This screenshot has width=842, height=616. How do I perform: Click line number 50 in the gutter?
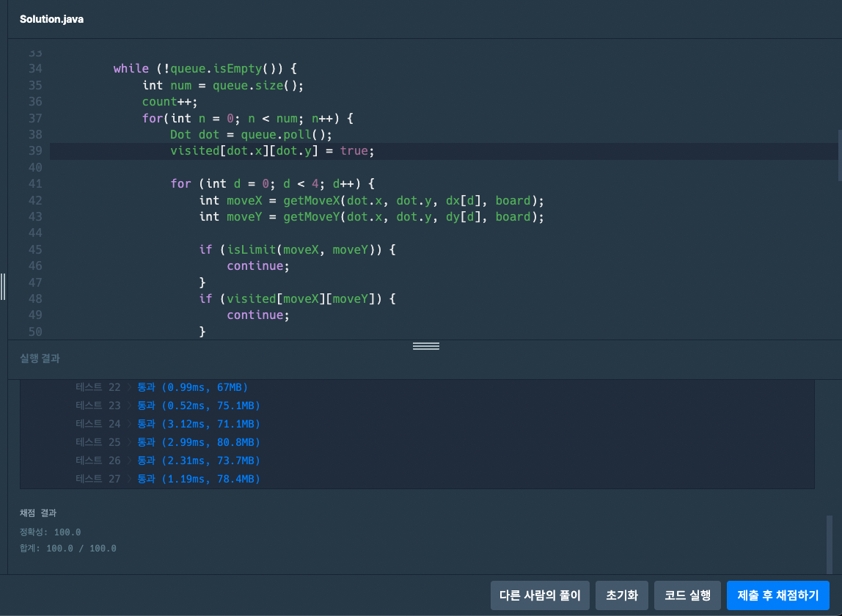click(x=35, y=332)
